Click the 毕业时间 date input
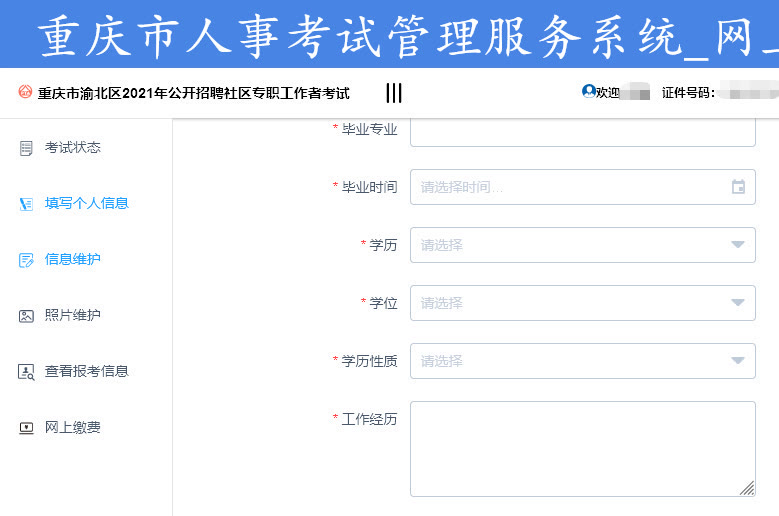This screenshot has width=779, height=516. pos(583,187)
